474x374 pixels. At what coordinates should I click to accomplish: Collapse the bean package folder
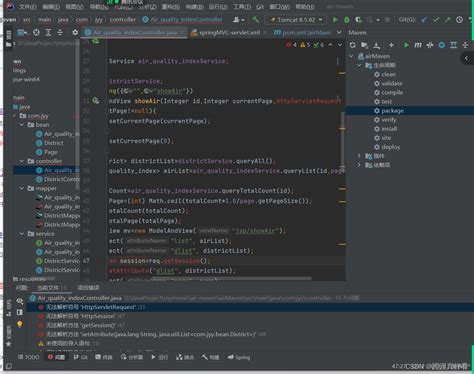[x=22, y=125]
